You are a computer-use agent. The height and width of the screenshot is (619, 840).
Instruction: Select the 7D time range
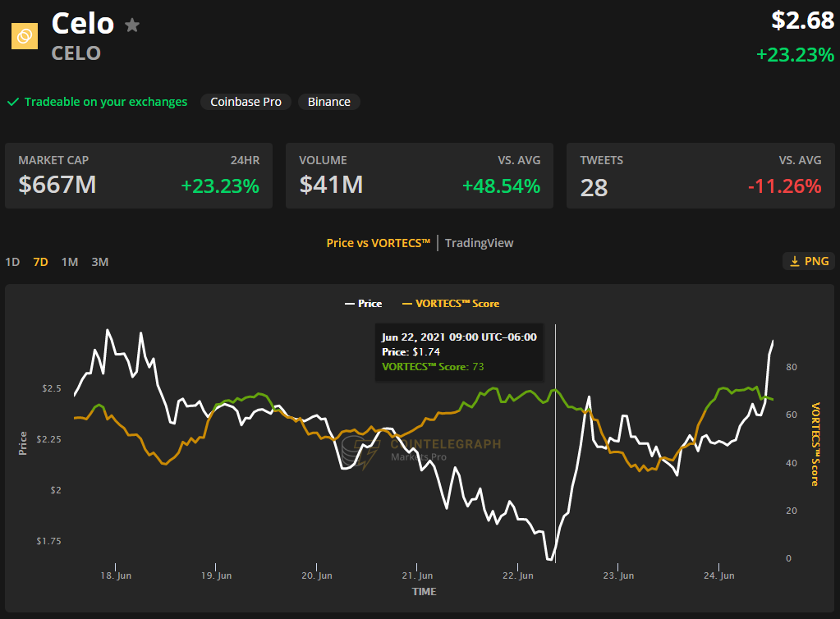[40, 262]
